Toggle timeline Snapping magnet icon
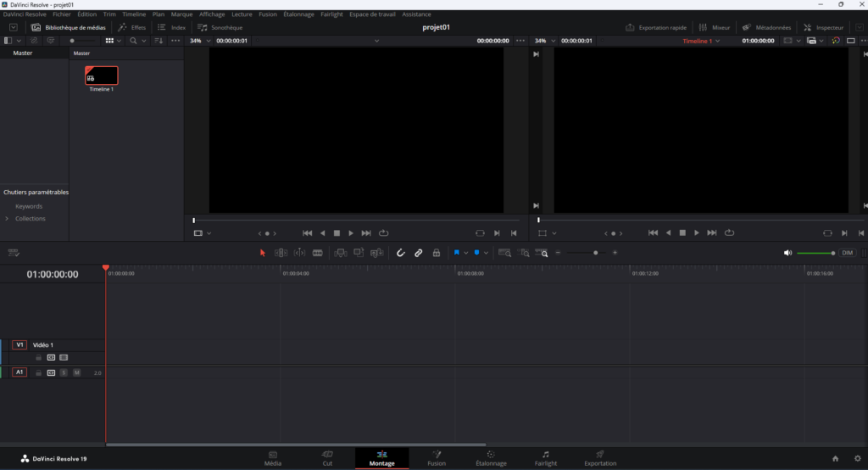Screen dimensions: 868x470 click(401, 253)
